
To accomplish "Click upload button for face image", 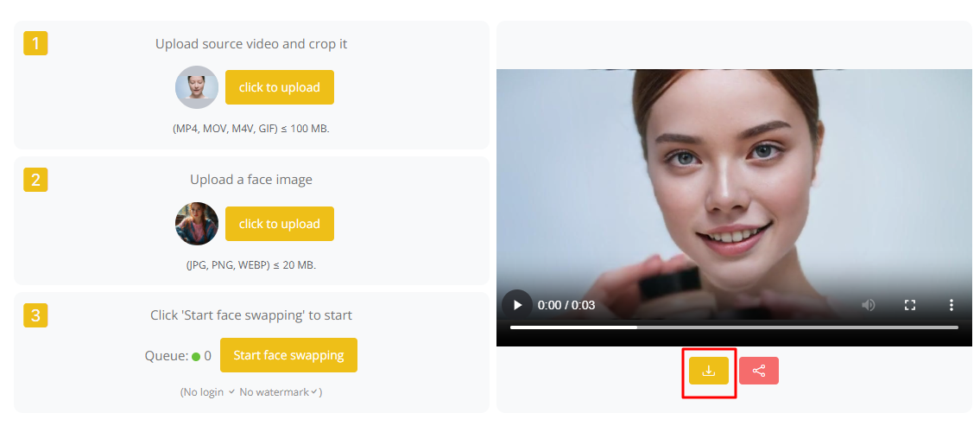I will click(x=280, y=224).
